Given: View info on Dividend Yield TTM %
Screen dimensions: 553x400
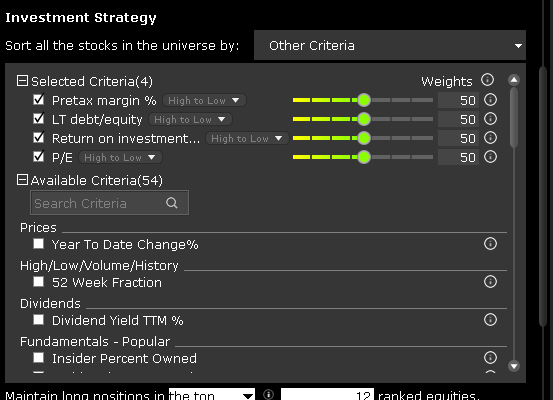Looking at the screenshot, I should (490, 320).
